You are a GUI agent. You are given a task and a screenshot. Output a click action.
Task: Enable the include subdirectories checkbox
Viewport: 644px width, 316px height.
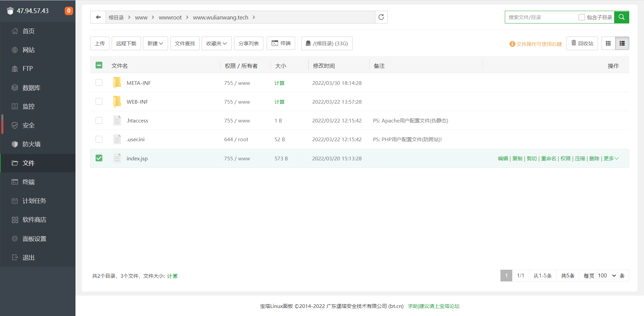click(x=582, y=17)
